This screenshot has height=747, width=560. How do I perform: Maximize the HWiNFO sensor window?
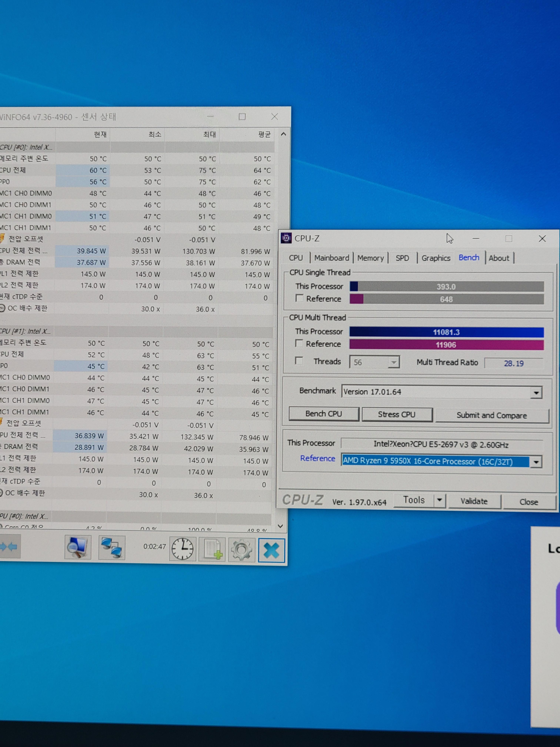point(242,117)
